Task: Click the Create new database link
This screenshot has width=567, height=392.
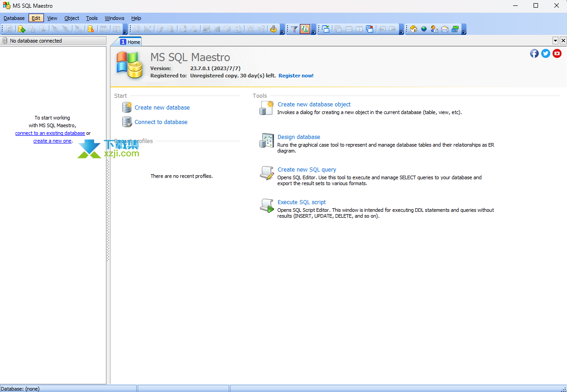Action: (162, 107)
